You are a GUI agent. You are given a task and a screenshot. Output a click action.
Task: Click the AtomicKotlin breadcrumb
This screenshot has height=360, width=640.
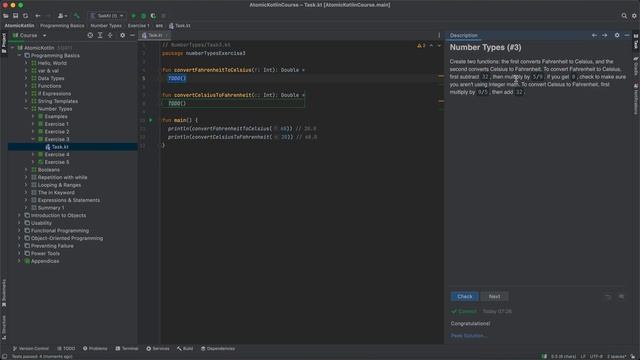(20, 26)
